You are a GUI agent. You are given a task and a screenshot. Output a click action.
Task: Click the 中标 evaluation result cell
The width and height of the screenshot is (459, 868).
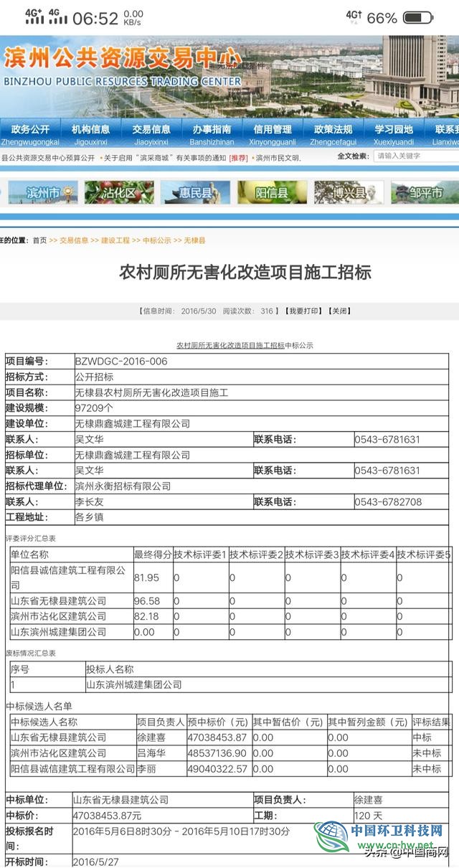(422, 737)
